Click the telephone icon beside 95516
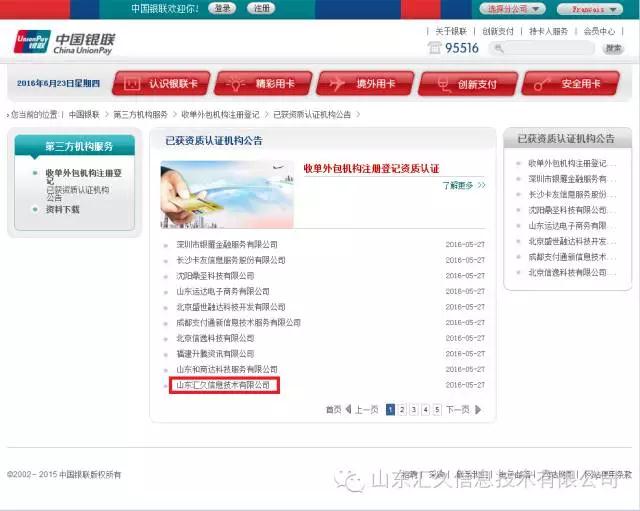Screen dimensions: 640x511 point(434,48)
